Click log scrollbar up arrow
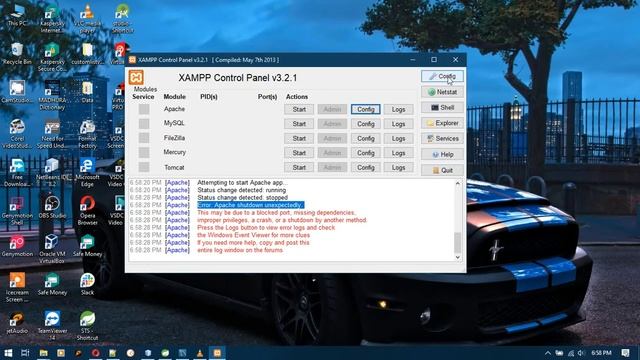This screenshot has height=360, width=640. click(x=458, y=183)
